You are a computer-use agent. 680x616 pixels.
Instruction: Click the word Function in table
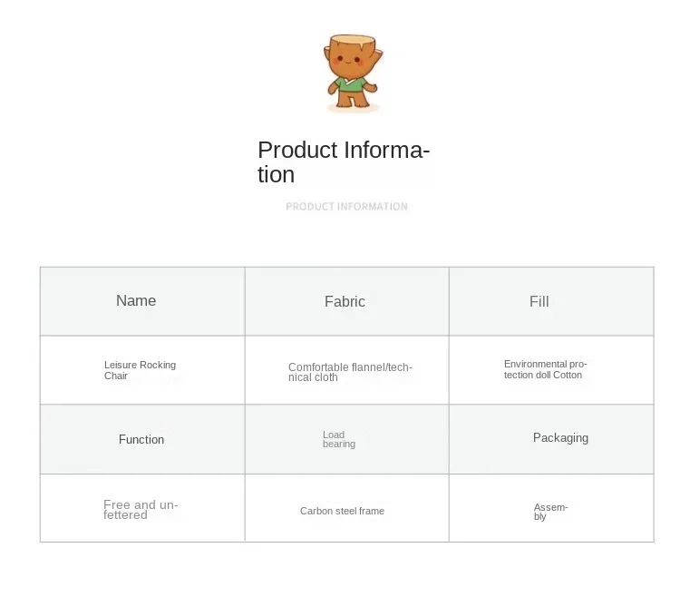141,440
